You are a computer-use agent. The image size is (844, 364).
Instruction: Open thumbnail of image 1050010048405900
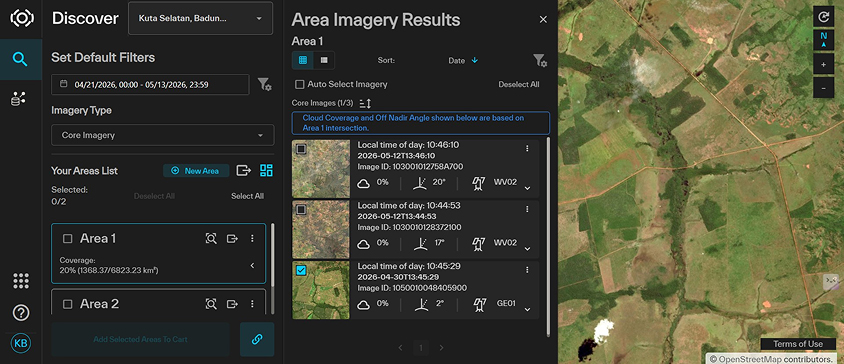[x=321, y=290]
